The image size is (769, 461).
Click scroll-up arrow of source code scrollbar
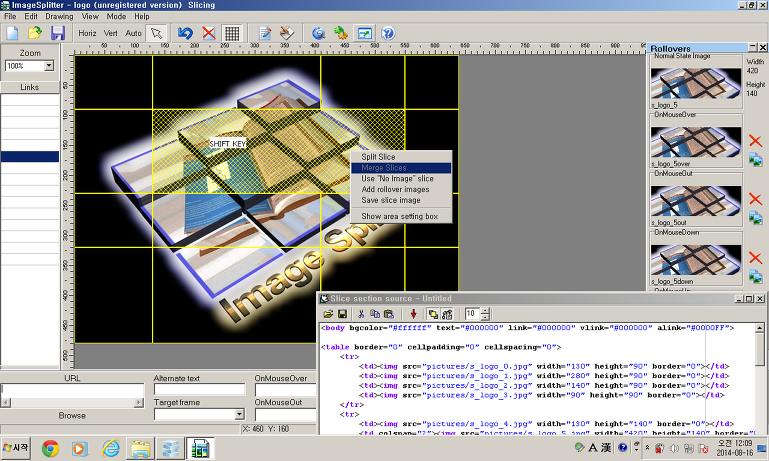coord(760,328)
